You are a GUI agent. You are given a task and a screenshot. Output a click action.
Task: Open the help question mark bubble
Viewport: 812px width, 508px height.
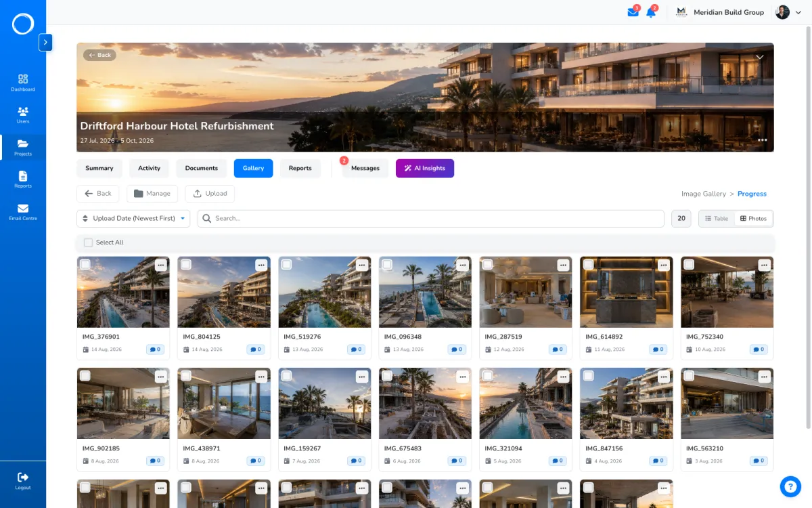tap(790, 486)
